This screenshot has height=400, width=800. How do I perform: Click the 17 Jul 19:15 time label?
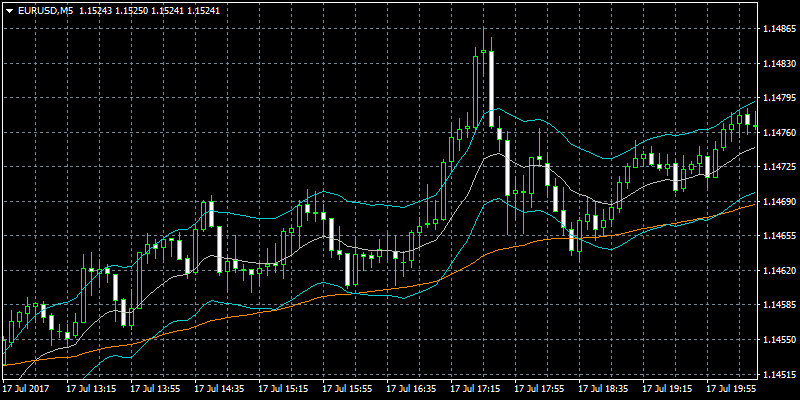668,389
